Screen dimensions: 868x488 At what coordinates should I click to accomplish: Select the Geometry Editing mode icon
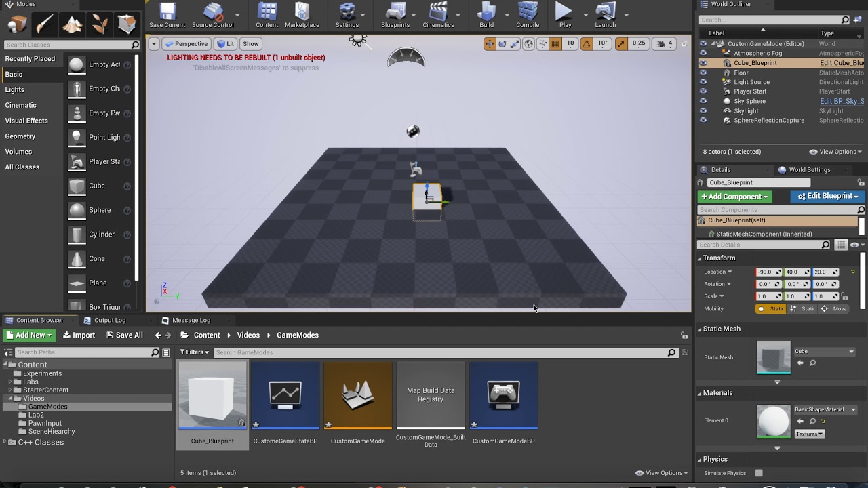[127, 24]
